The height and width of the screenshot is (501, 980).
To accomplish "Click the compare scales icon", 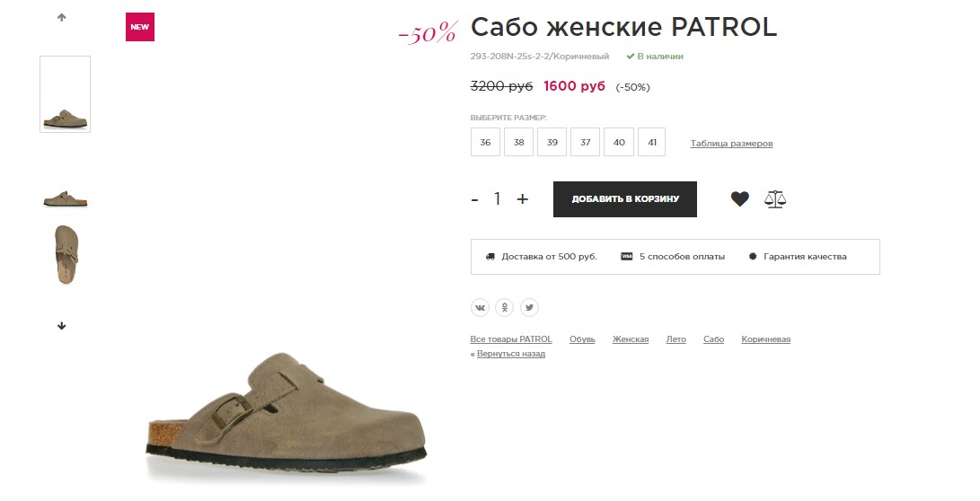I will [774, 199].
